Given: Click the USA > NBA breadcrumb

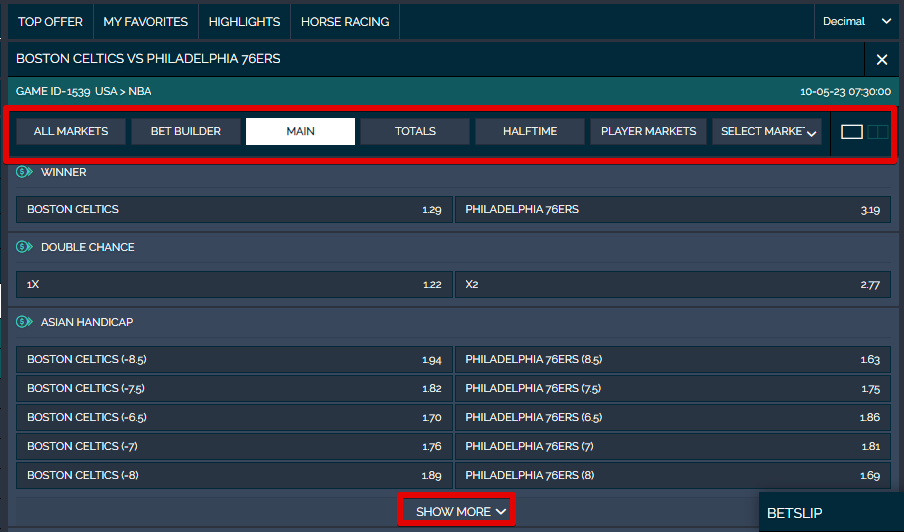Looking at the screenshot, I should pos(123,91).
